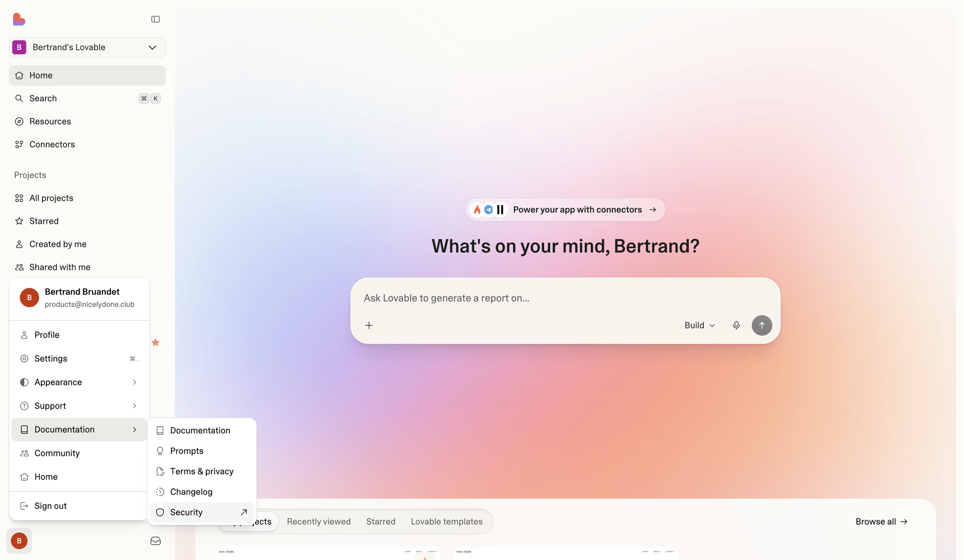
Task: Open the Security page link
Action: tap(202, 512)
